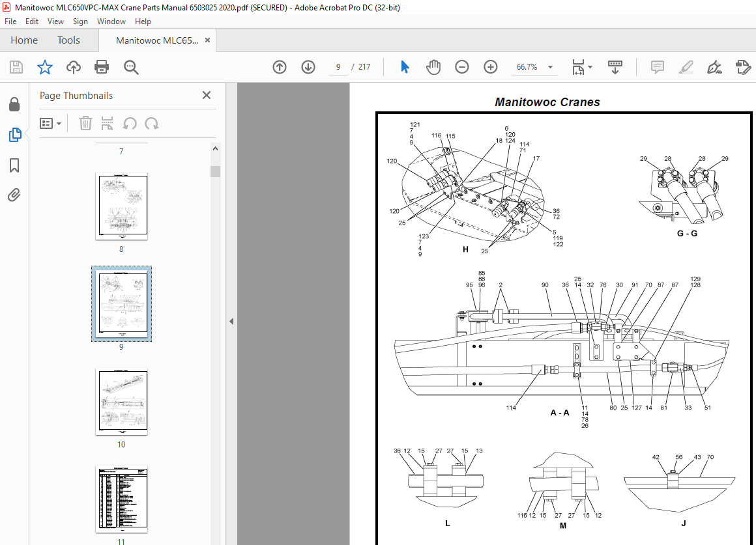Image resolution: width=756 pixels, height=545 pixels.
Task: Click the redact/edit tool icon
Action: 743,67
